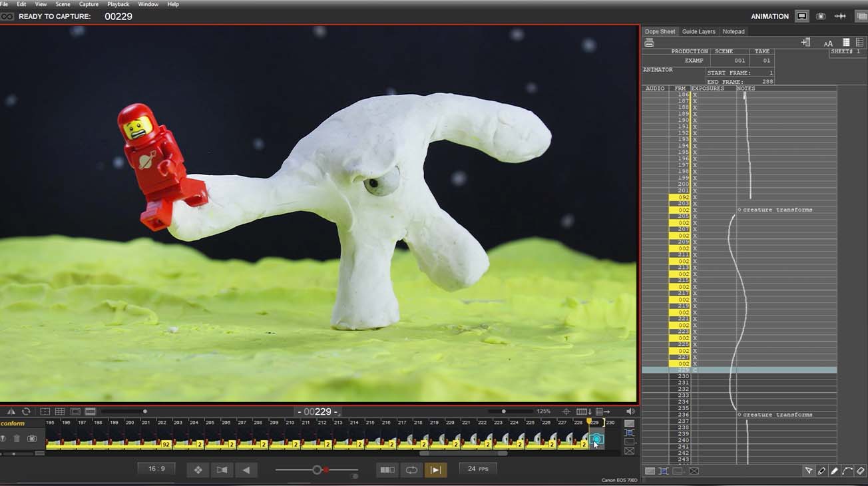Click the solid view icon below dope sheet
Viewport: 868px width, 486px height.
coord(650,471)
